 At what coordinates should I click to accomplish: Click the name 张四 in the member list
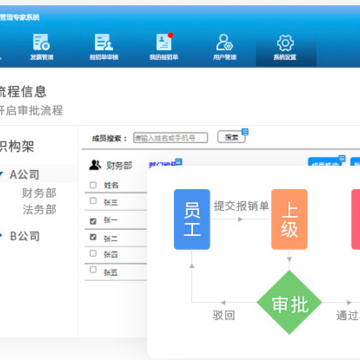pos(111,255)
